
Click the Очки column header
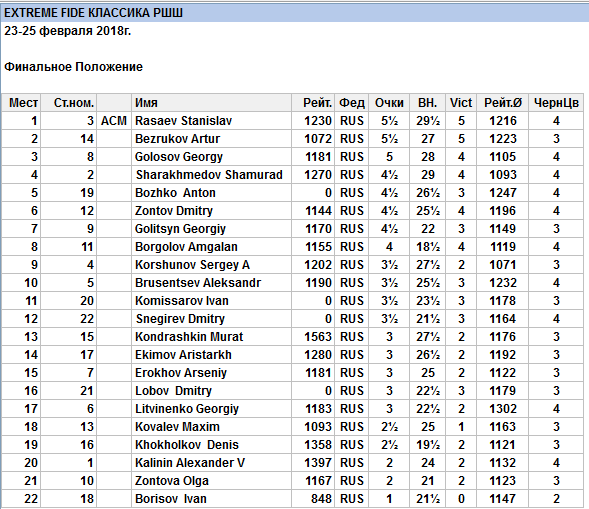[389, 103]
